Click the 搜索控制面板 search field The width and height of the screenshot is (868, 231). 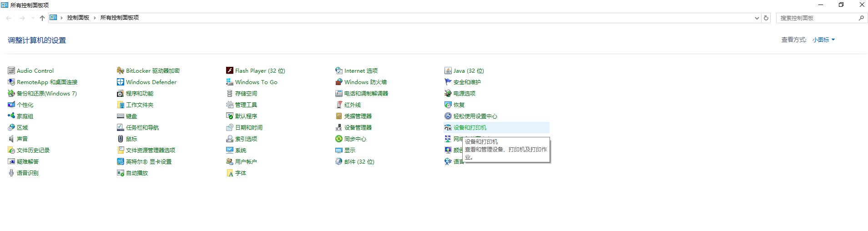[817, 18]
